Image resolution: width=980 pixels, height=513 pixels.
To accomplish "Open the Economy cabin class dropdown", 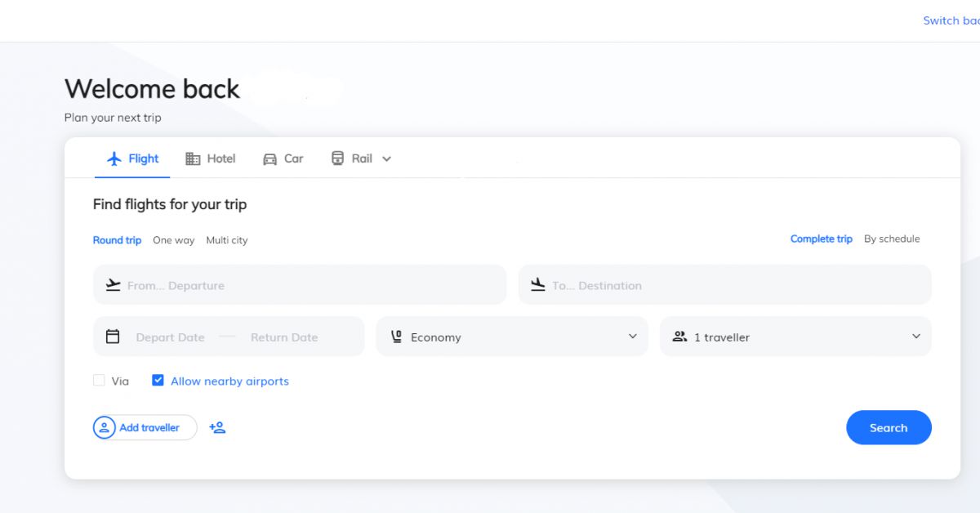I will [511, 337].
